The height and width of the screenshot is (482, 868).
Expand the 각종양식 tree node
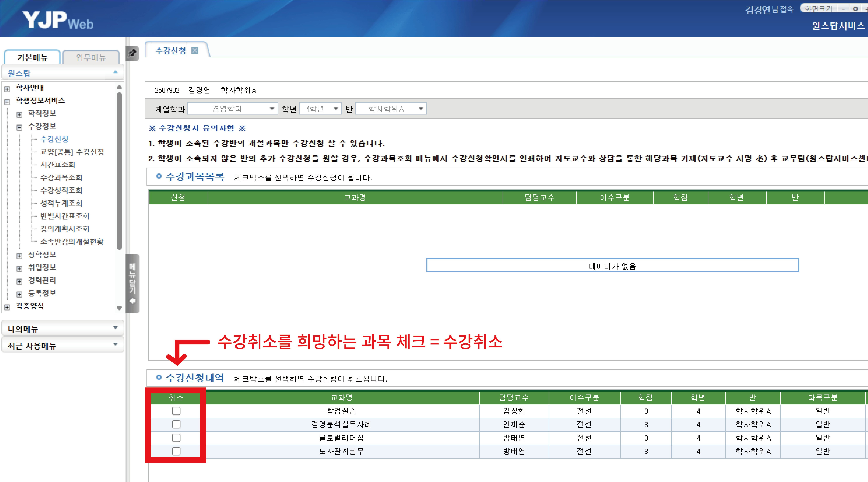coord(7,307)
